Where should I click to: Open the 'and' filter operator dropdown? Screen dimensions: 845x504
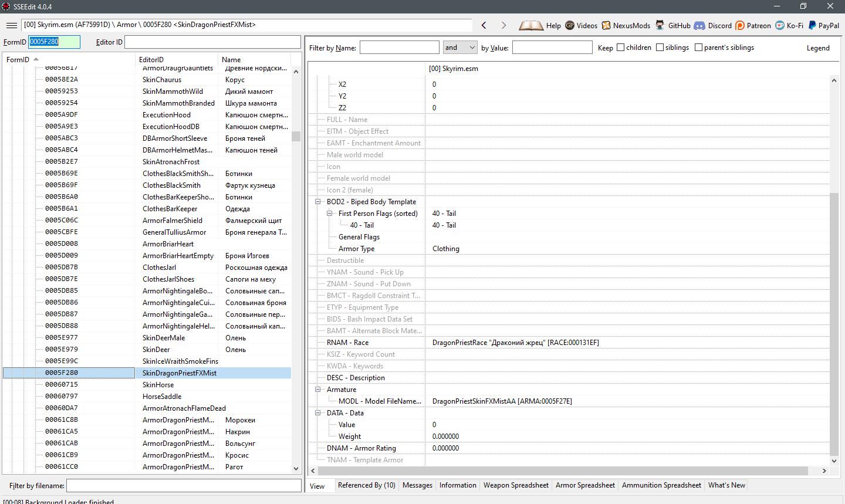click(x=460, y=48)
